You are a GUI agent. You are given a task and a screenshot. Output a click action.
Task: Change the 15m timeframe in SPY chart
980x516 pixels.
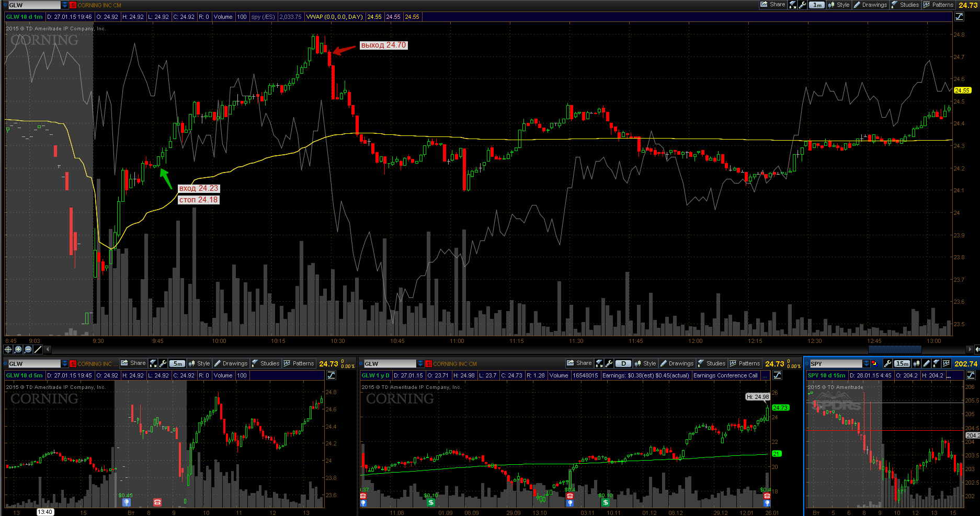point(902,363)
